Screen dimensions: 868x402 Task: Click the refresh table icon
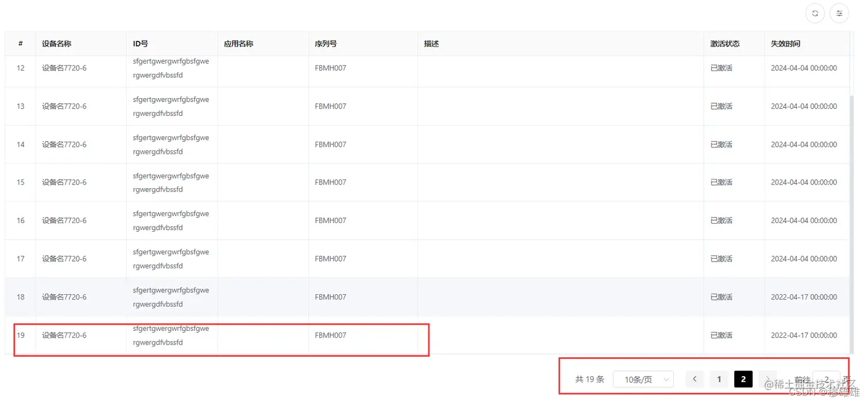click(815, 13)
